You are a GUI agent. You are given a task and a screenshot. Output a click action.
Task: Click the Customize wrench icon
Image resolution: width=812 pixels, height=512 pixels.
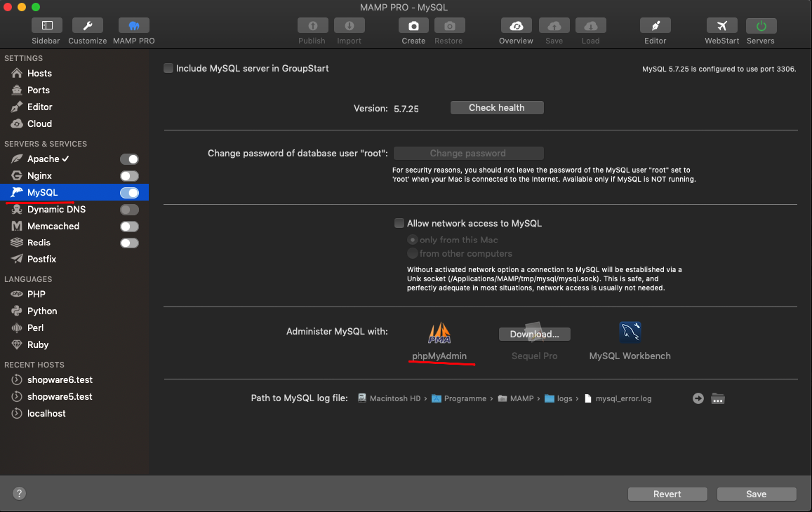click(88, 26)
